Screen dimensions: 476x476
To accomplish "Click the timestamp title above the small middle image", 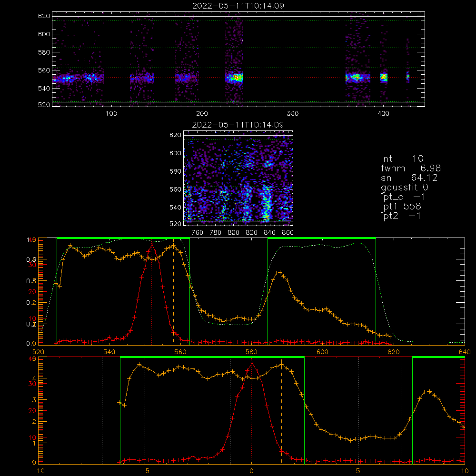I will (238, 125).
